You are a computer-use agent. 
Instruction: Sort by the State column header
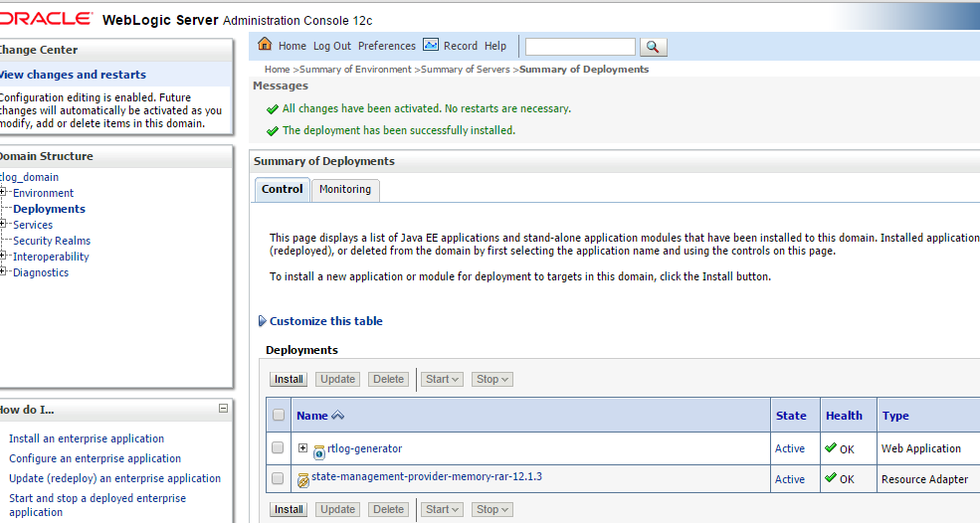click(791, 416)
